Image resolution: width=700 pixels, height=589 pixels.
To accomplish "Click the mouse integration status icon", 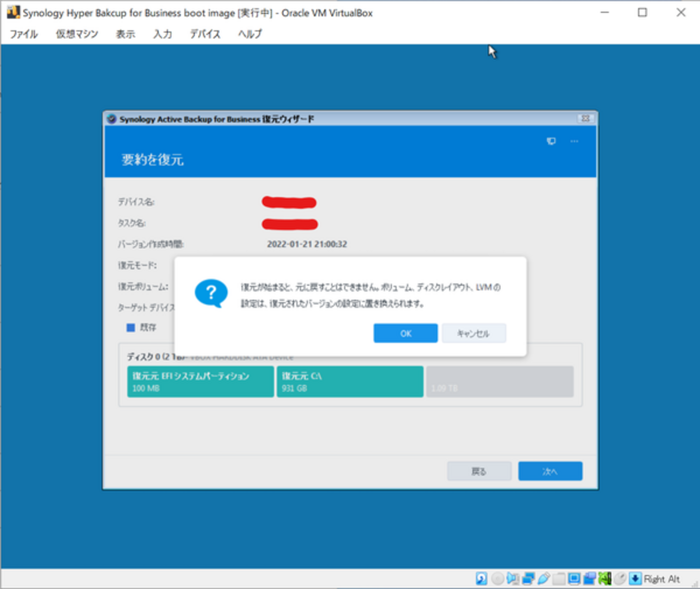I will [x=620, y=579].
